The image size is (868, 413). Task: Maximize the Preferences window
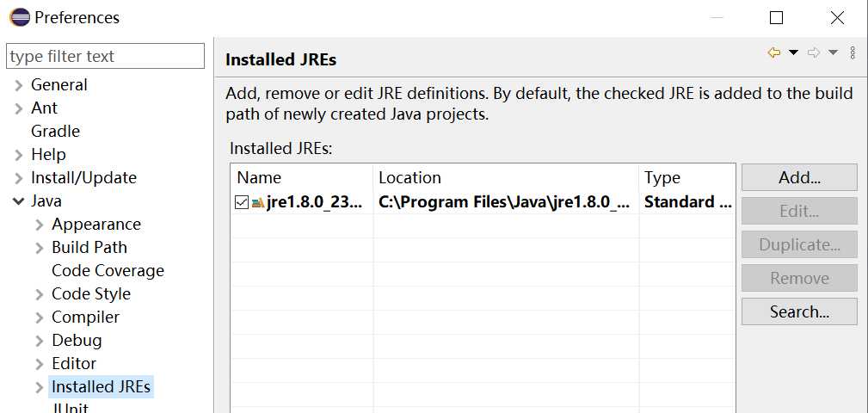pyautogui.click(x=776, y=18)
